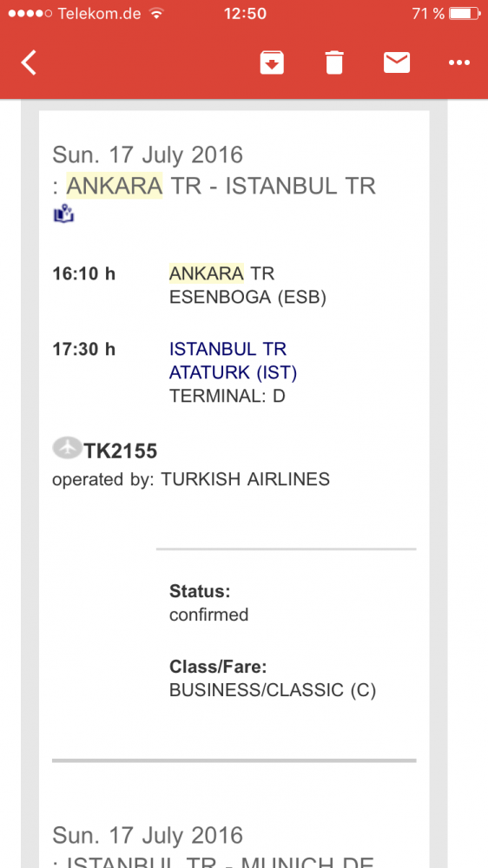Tap the highlighted ANKARA in the route heading
This screenshot has height=868, width=488.
click(x=115, y=186)
